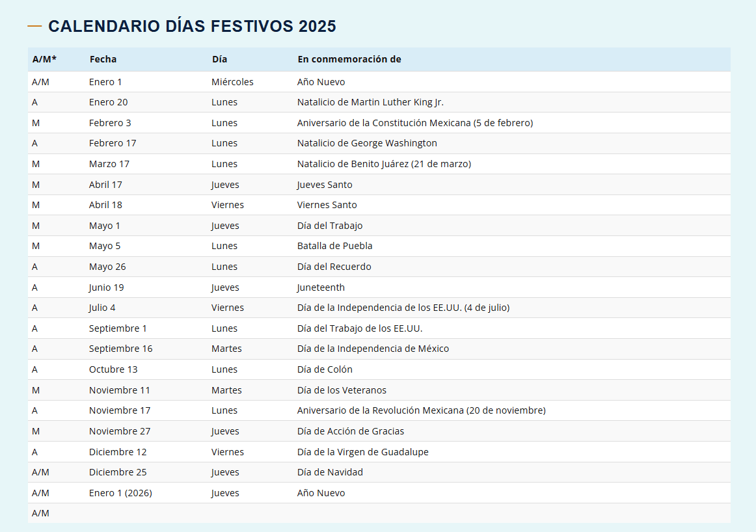Select the Batalla de Puebla row
Viewport: 756px width, 532px height.
(x=334, y=246)
